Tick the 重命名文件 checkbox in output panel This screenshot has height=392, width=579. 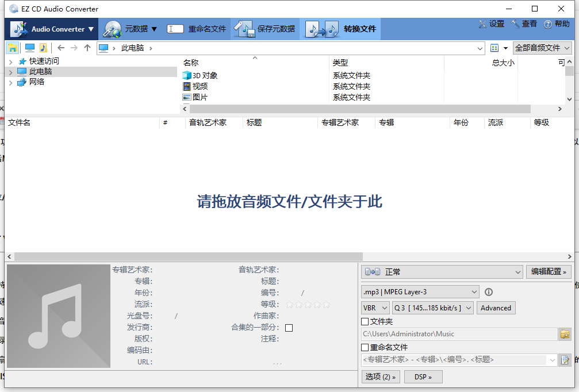(x=365, y=348)
